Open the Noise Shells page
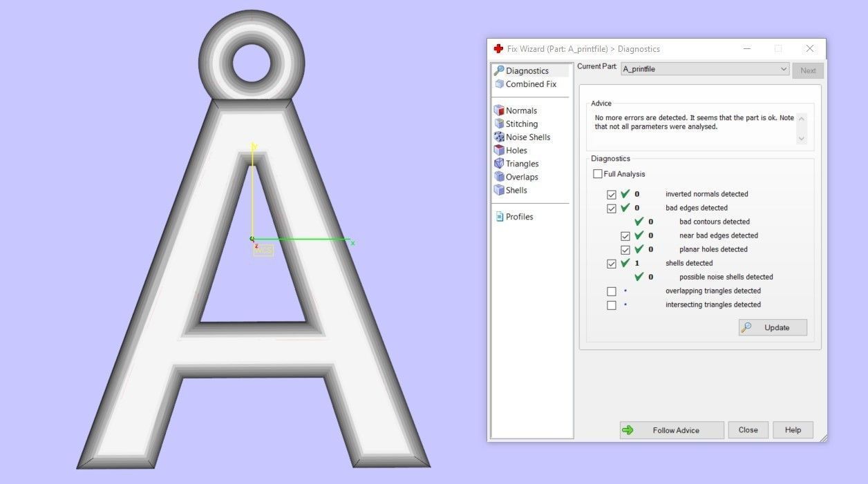Screen dimensions: 868x484 coord(528,137)
